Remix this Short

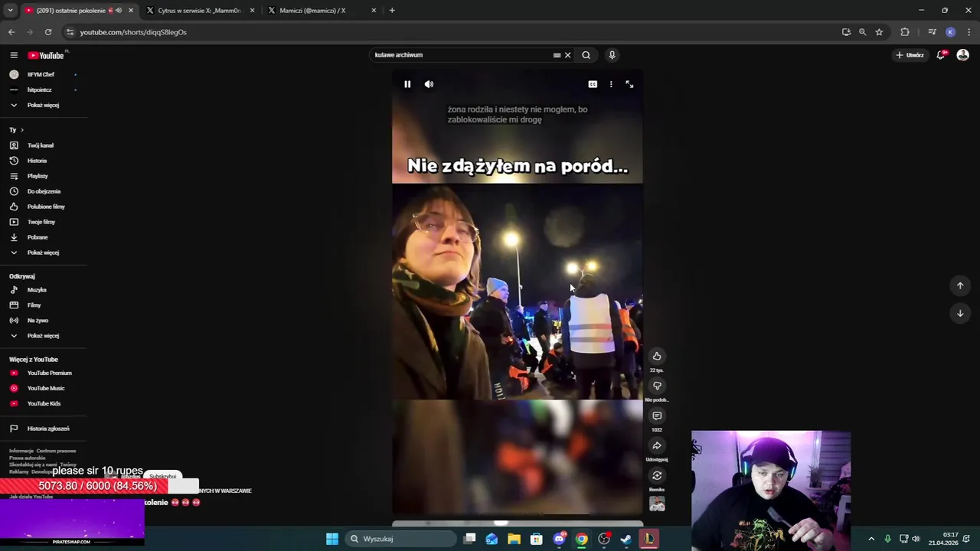pyautogui.click(x=657, y=475)
